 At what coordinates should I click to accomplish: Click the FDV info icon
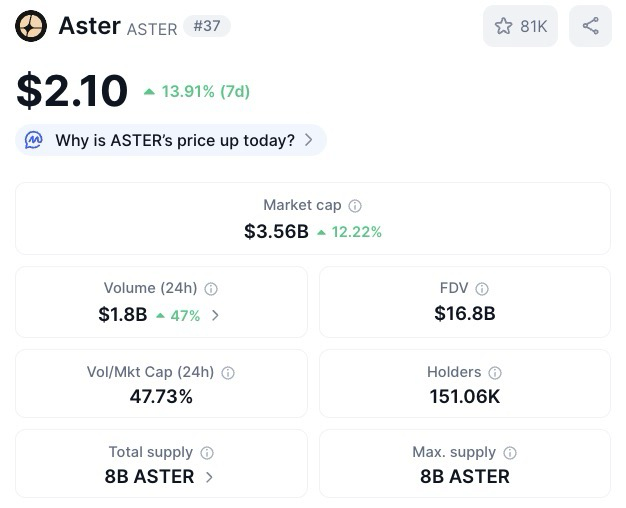(x=482, y=289)
